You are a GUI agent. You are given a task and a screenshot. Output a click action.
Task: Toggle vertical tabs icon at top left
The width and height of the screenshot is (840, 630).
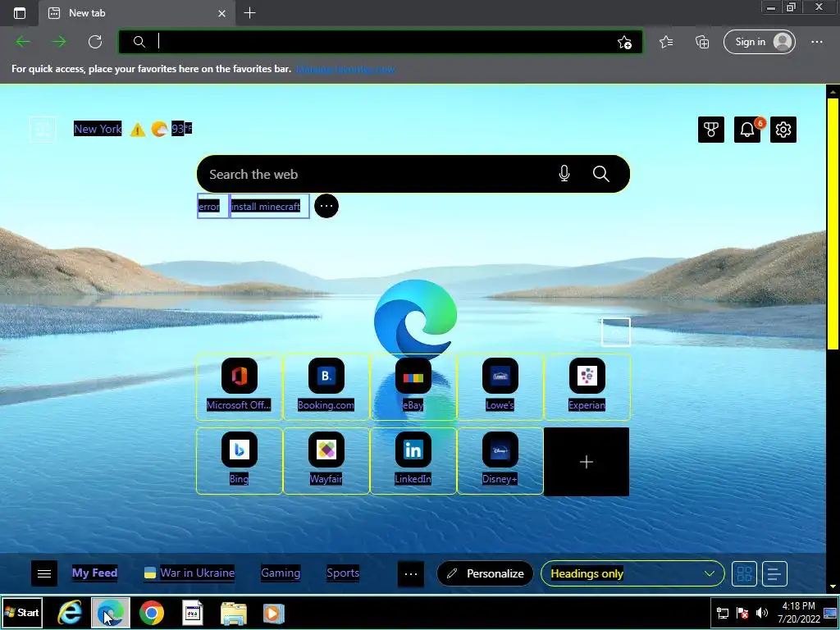tap(20, 13)
